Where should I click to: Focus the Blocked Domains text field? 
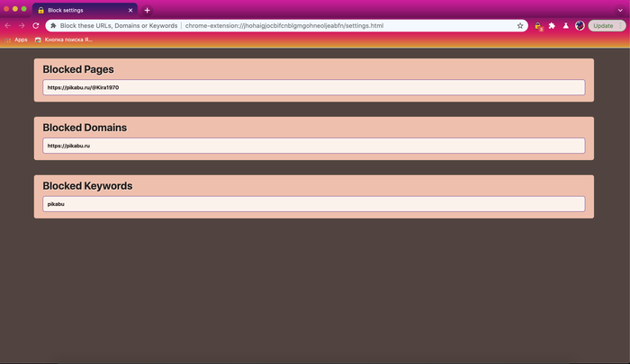point(314,146)
